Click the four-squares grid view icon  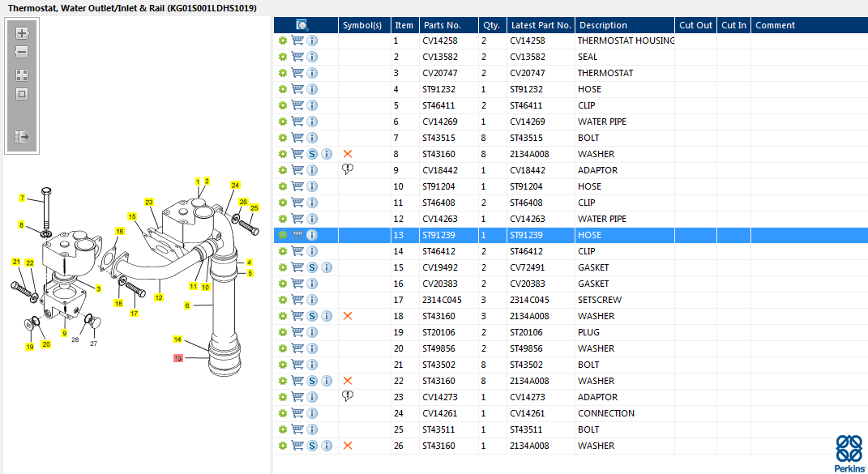click(22, 75)
